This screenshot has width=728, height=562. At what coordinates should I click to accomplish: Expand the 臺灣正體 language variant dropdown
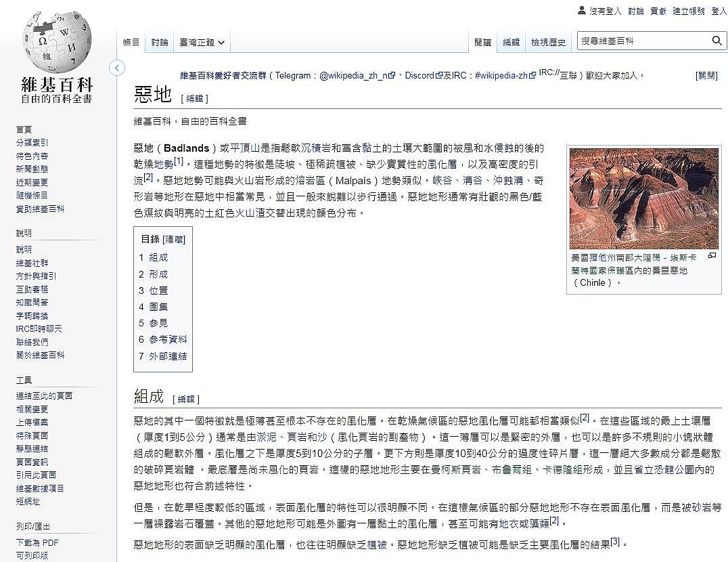tap(202, 42)
